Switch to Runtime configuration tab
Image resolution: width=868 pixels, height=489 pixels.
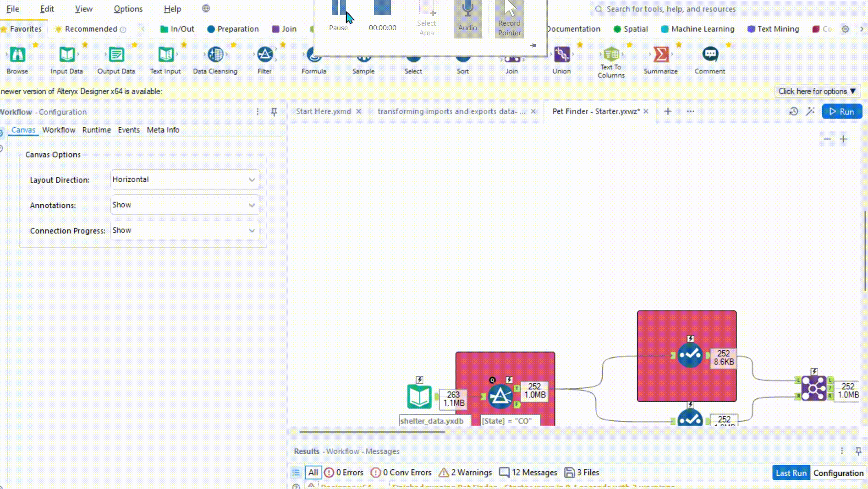pos(97,130)
